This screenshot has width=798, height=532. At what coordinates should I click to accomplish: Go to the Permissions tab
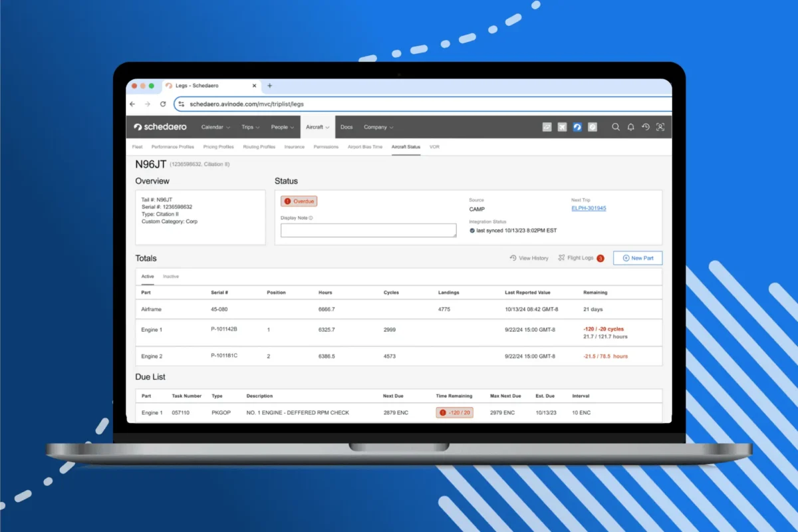tap(326, 147)
